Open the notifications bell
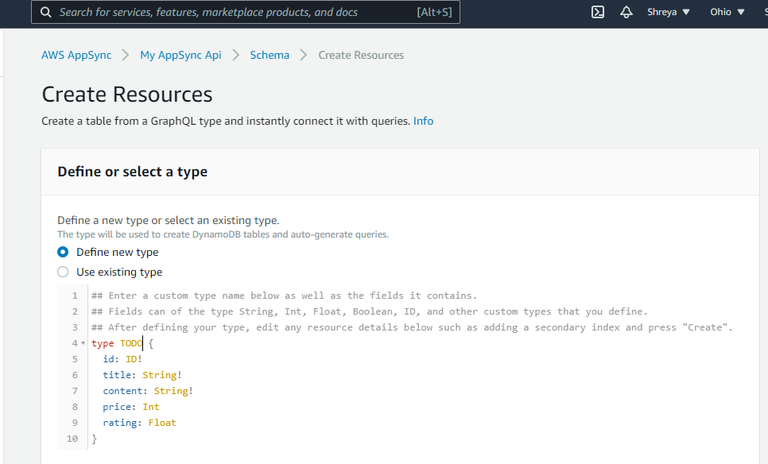768x464 pixels. pyautogui.click(x=626, y=12)
